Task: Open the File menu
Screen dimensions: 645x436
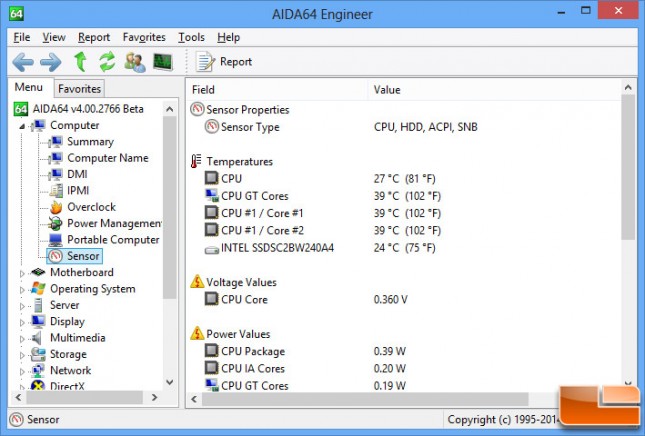Action: 21,37
